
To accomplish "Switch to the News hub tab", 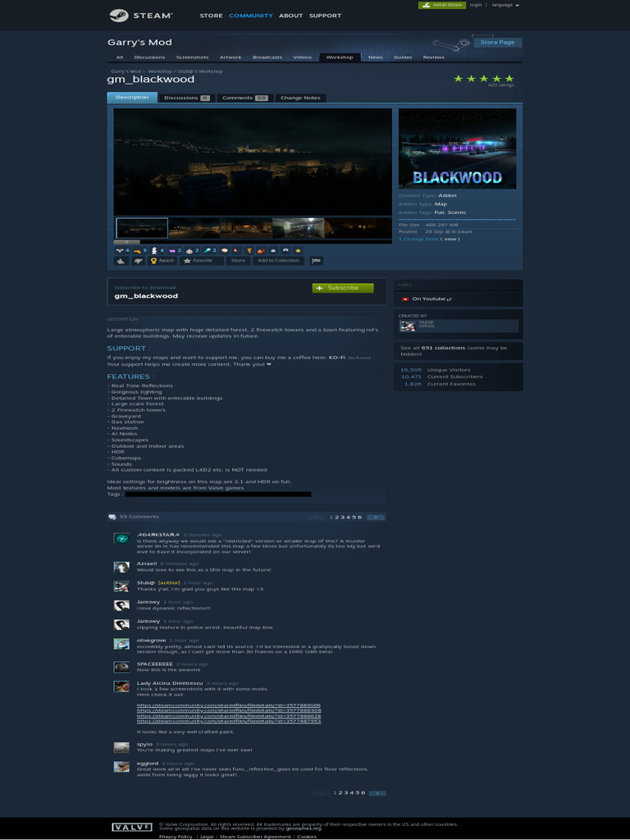I will pyautogui.click(x=376, y=57).
